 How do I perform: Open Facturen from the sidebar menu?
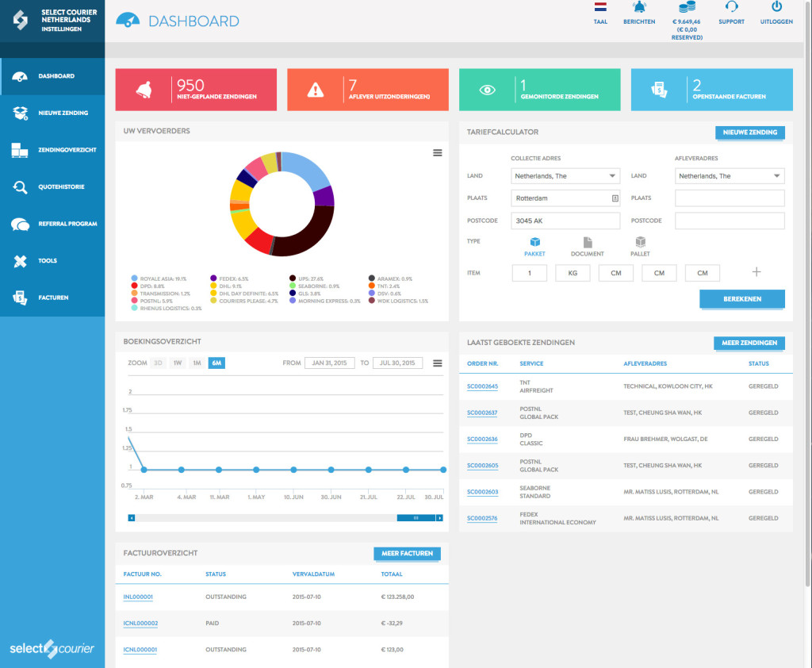point(21,298)
